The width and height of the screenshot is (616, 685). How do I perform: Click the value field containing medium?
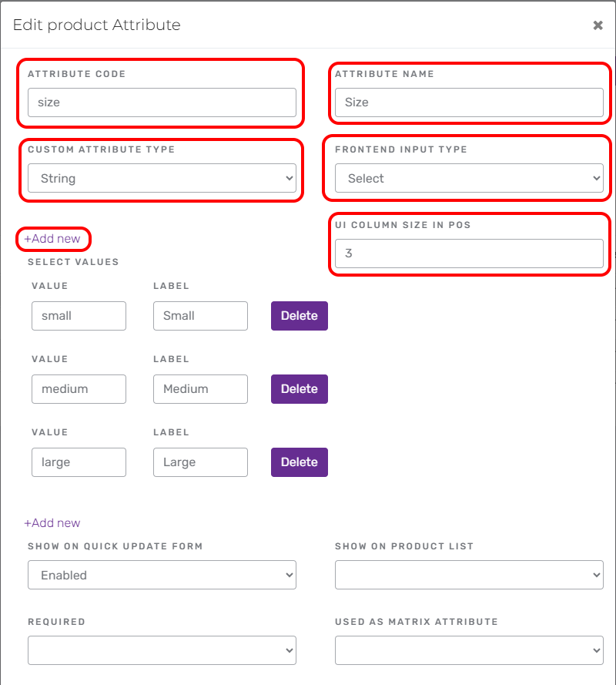pos(79,389)
